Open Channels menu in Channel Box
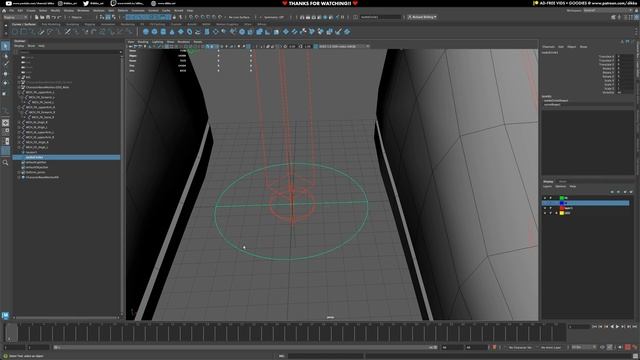Viewport: 640px width, 360px height. click(549, 47)
